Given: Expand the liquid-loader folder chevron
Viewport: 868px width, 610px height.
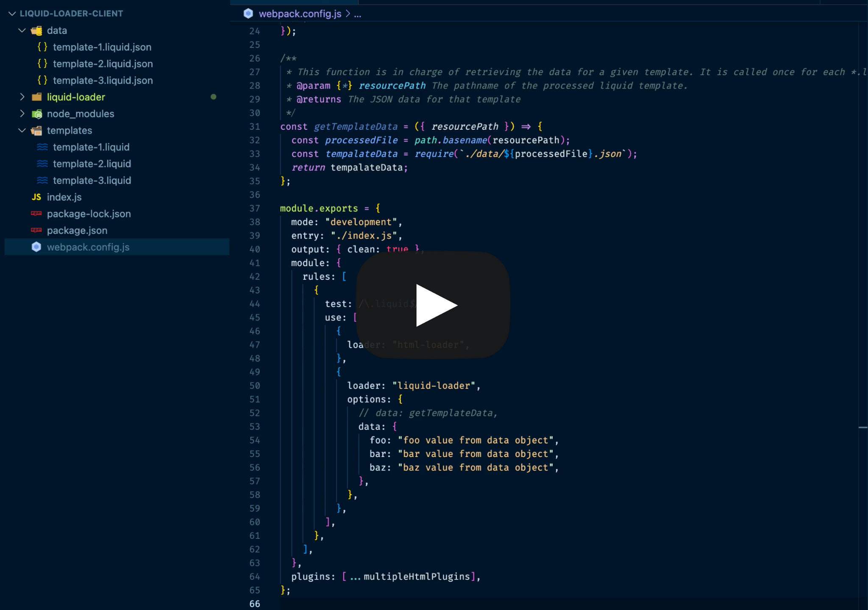Looking at the screenshot, I should click(x=22, y=97).
